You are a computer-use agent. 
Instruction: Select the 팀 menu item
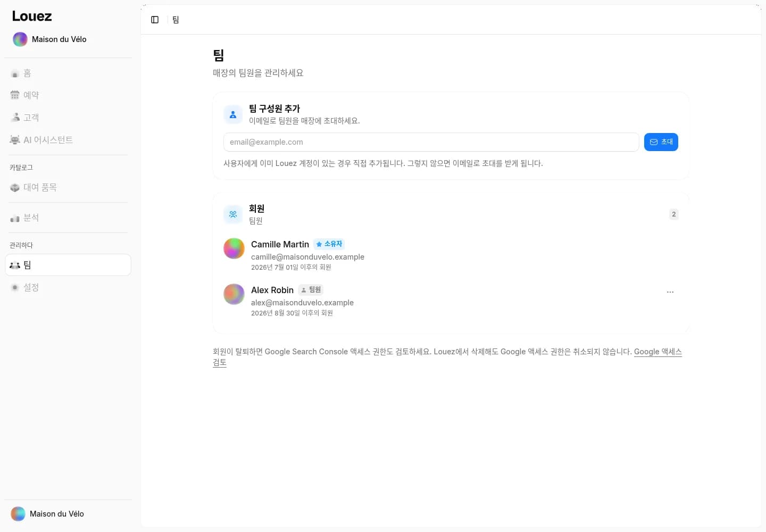pyautogui.click(x=68, y=265)
